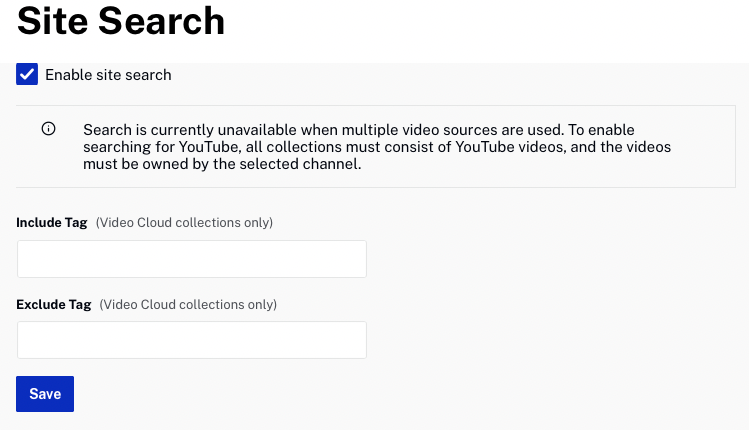Click the blue Save button
This screenshot has width=749, height=430.
click(x=45, y=394)
